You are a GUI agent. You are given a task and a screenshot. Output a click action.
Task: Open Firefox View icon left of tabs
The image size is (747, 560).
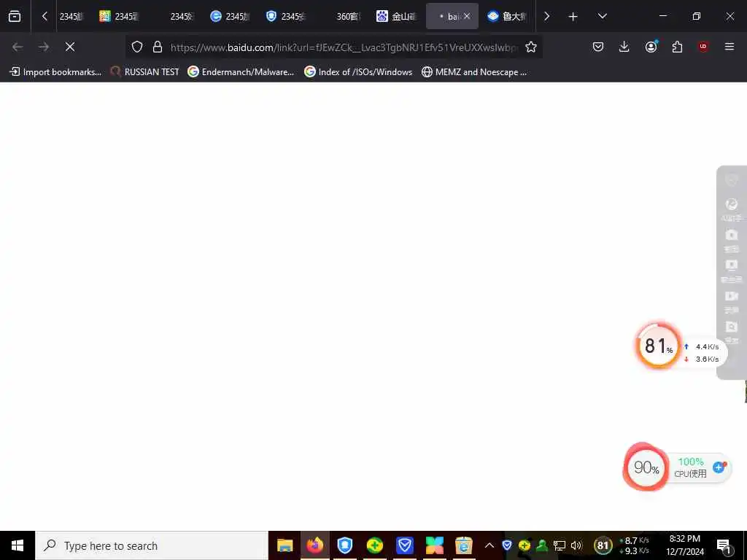point(15,16)
